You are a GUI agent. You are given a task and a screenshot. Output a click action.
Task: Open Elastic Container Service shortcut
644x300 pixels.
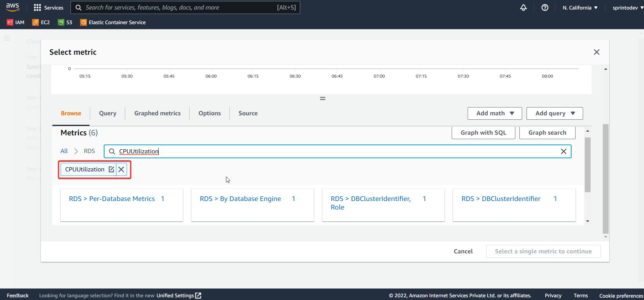(x=113, y=22)
